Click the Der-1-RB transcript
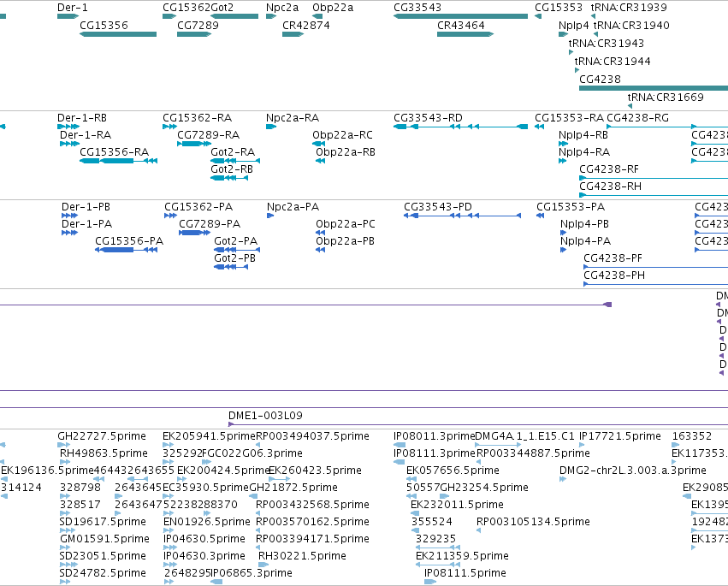728x586 pixels. [x=68, y=127]
